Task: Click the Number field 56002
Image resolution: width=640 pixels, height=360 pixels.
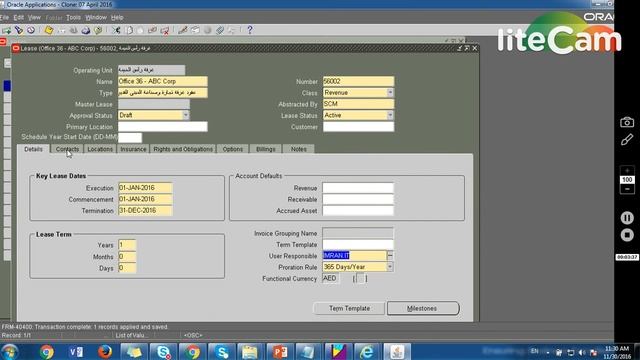Action: point(358,81)
